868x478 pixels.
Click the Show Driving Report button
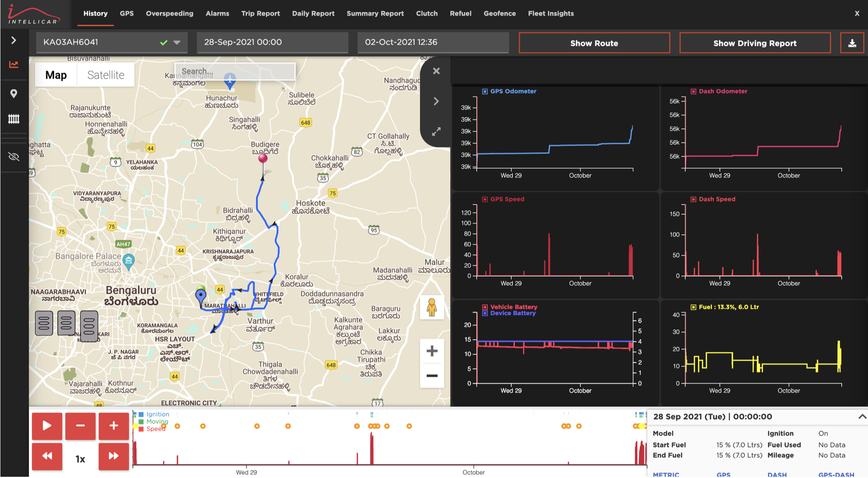[755, 43]
